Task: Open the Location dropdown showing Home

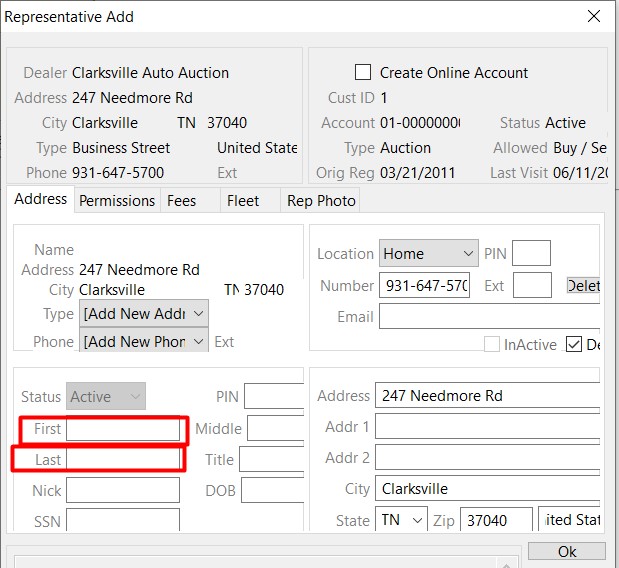Action: click(x=428, y=254)
